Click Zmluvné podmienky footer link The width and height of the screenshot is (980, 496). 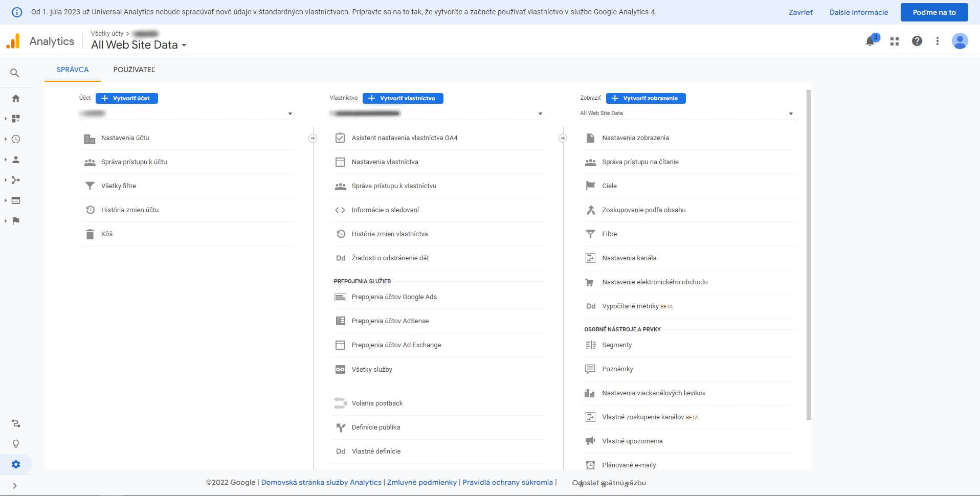coord(422,482)
